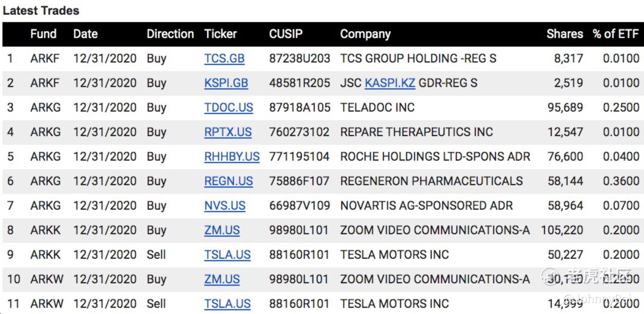Click the Fund column header
Viewport: 644px width, 314px height.
coord(43,34)
